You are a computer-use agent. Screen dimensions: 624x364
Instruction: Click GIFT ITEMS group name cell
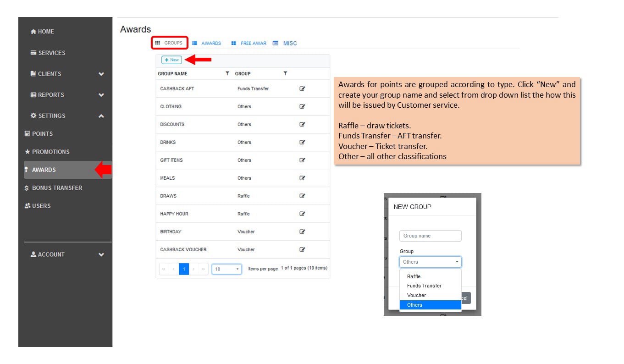(x=171, y=160)
